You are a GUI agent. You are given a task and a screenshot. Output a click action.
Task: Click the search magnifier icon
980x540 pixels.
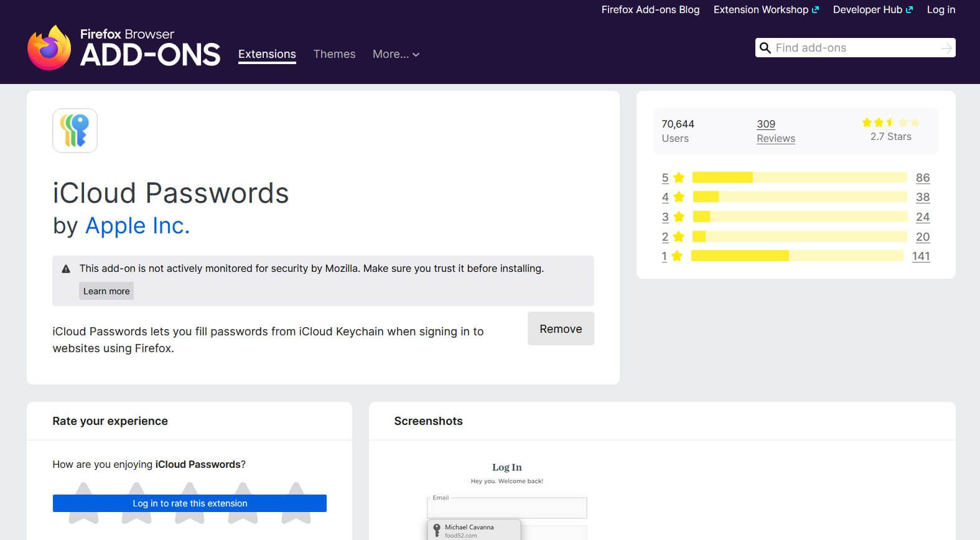(765, 48)
